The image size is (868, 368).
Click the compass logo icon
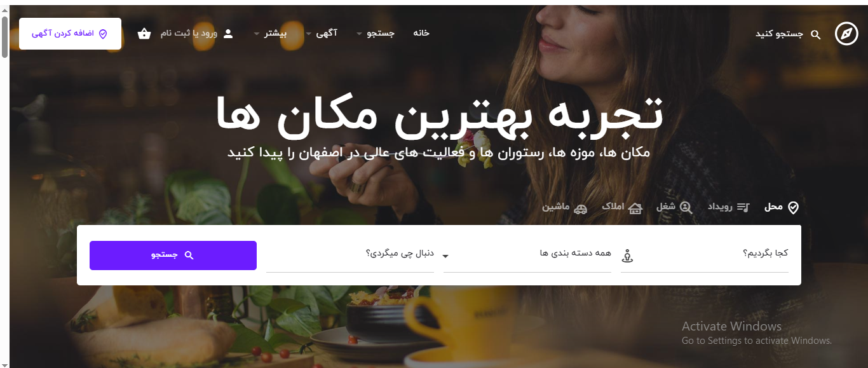pyautogui.click(x=846, y=34)
